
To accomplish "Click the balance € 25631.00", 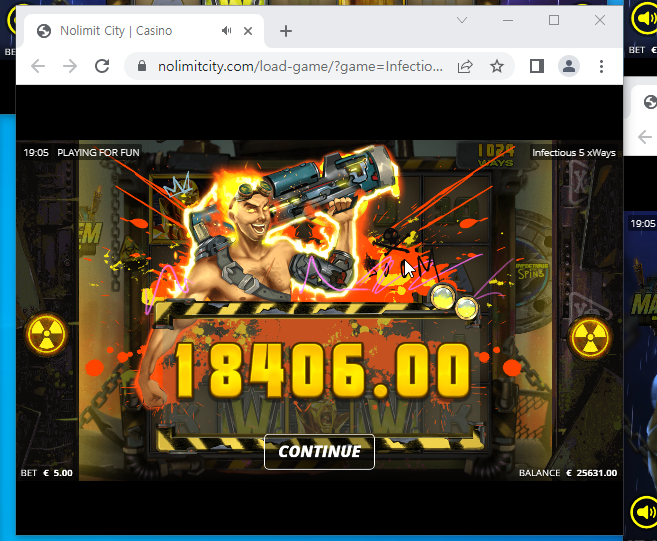I will click(592, 473).
